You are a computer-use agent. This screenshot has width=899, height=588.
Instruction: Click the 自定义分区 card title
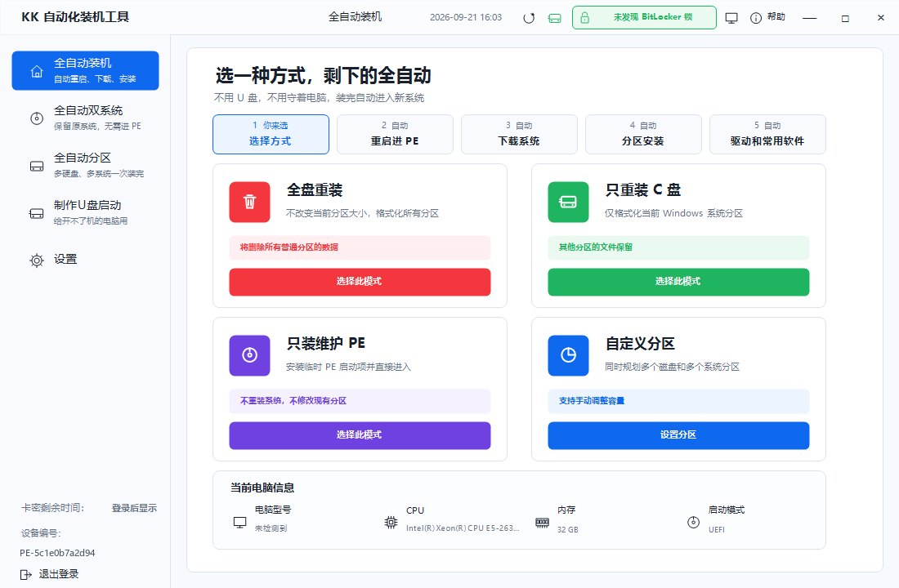pos(640,343)
